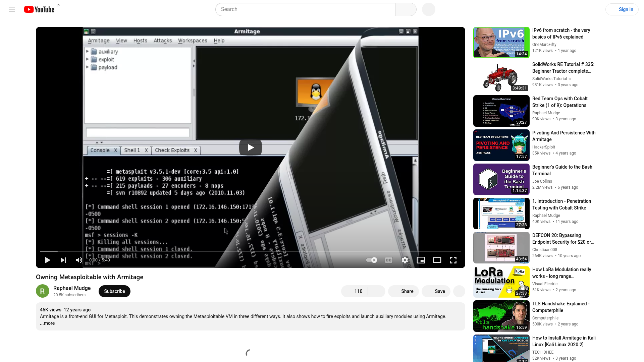Open the TECH DHEE channel name
Viewport: 644px width, 362px height.
click(x=543, y=352)
